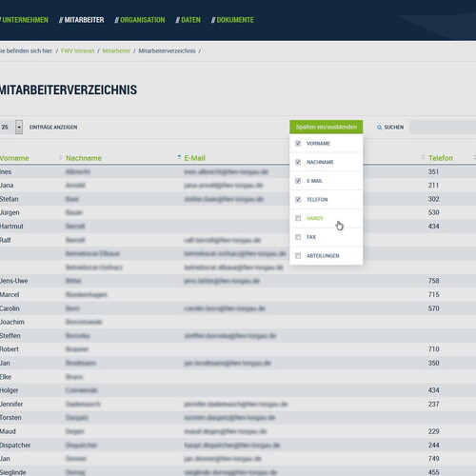
Task: Open the MITARBEITER menu
Action: tap(82, 20)
